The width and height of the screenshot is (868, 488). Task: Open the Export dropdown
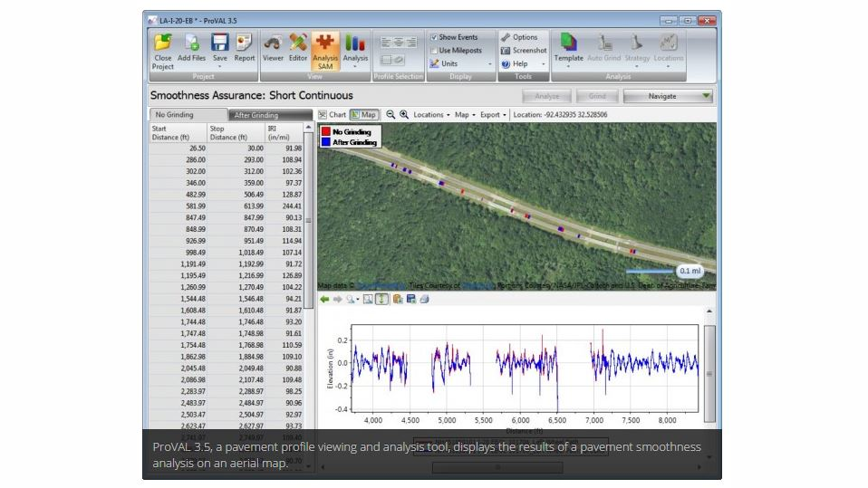coord(493,114)
